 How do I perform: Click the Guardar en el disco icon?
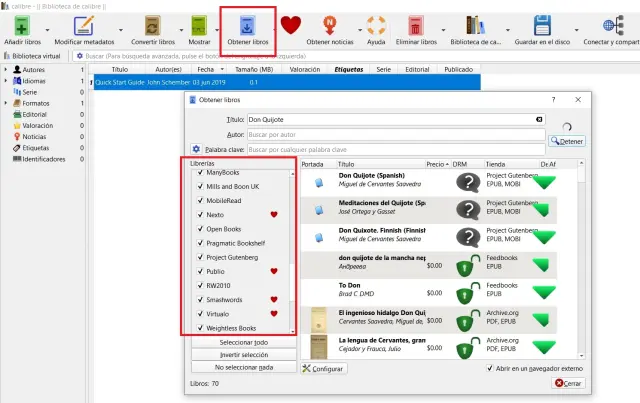point(543,26)
